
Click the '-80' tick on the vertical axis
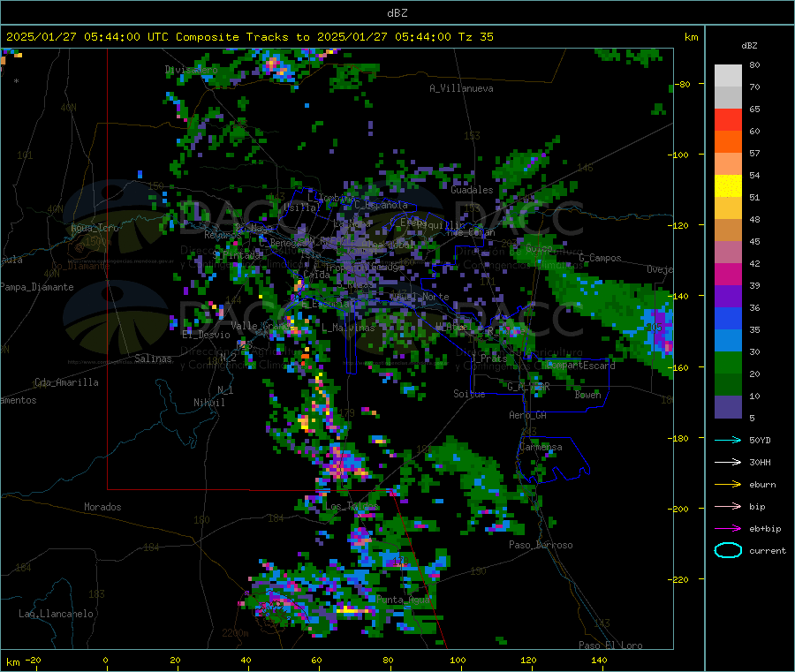(684, 84)
